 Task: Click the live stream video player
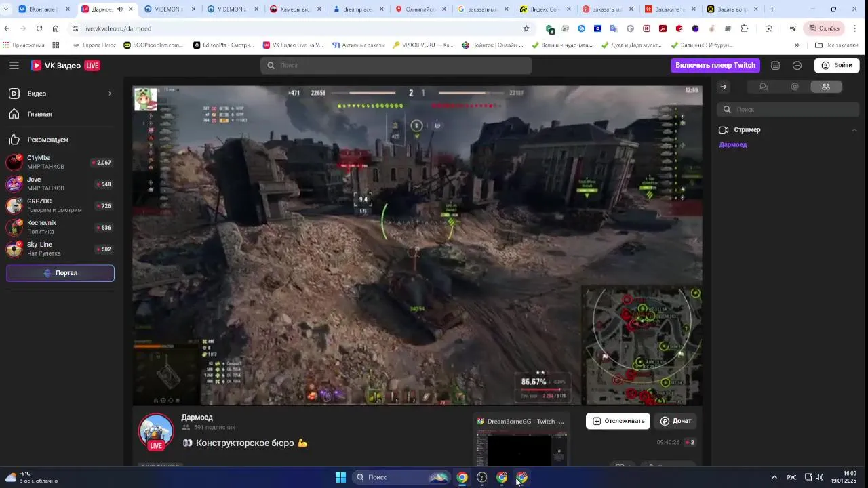click(418, 245)
